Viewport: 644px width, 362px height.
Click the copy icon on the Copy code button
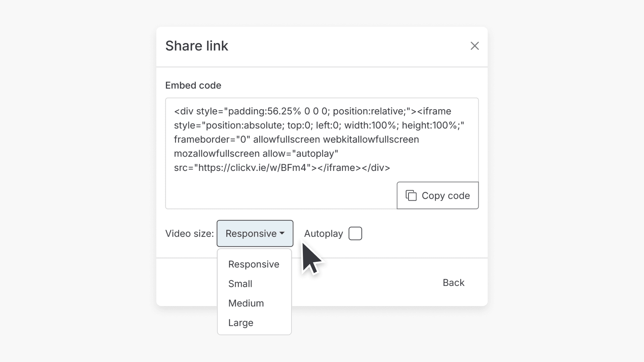point(411,195)
